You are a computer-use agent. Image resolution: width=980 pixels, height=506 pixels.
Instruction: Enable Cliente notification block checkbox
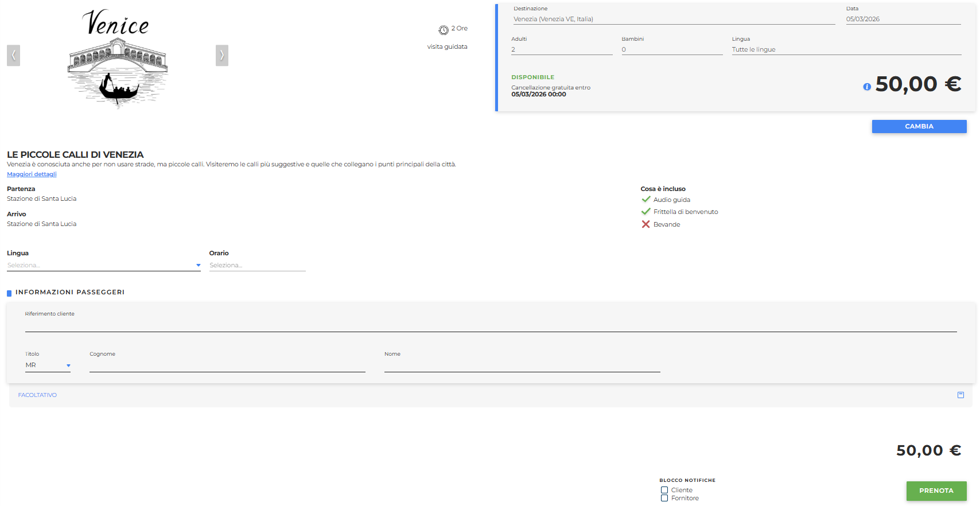coord(664,490)
